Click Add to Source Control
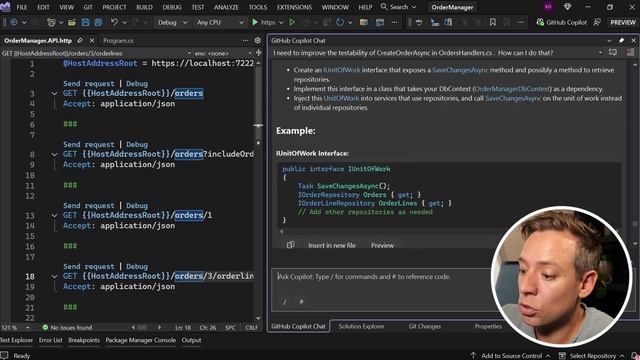640x360 pixels. (x=510, y=356)
